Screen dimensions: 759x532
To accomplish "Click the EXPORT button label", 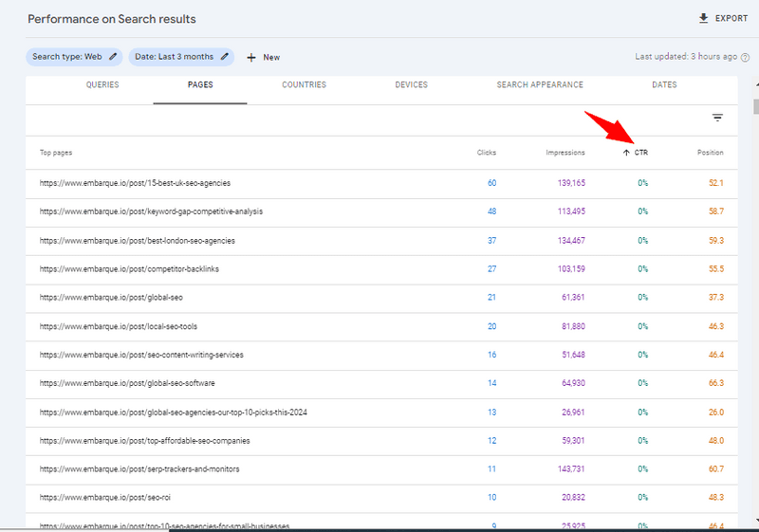I will [x=731, y=18].
